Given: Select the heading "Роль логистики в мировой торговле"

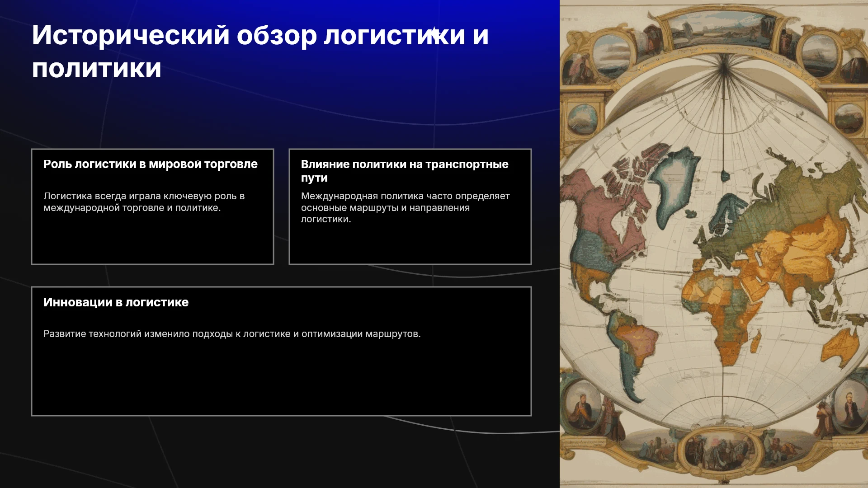Looking at the screenshot, I should tap(150, 164).
